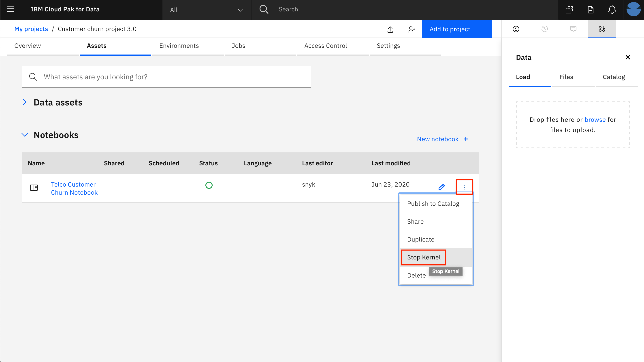Switch to the Environments tab

179,46
